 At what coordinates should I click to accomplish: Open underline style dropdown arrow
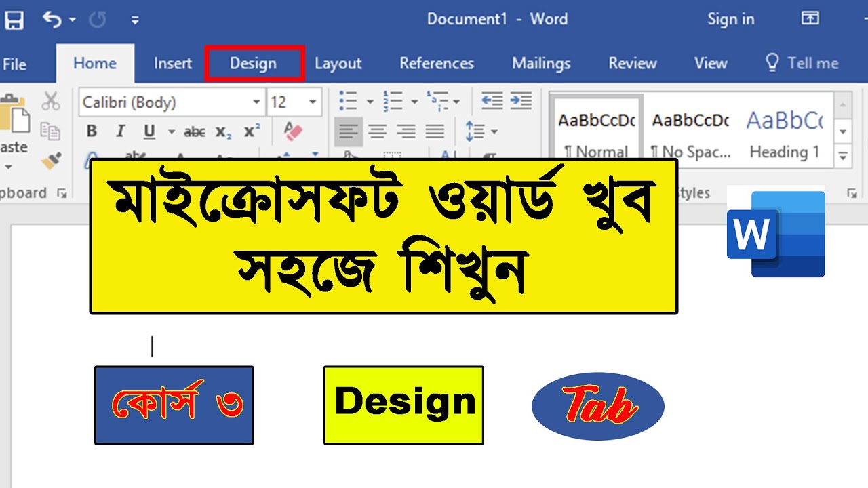(172, 131)
